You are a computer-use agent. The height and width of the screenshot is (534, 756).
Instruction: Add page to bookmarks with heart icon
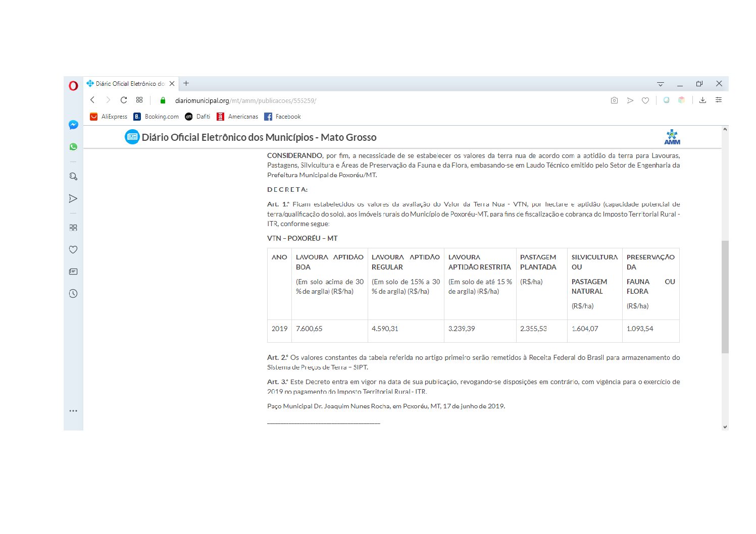point(645,100)
